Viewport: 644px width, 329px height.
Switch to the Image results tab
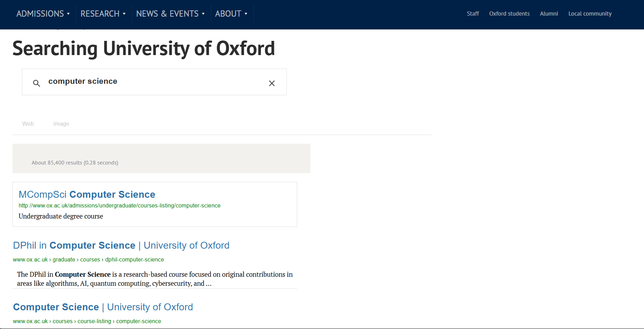[61, 124]
